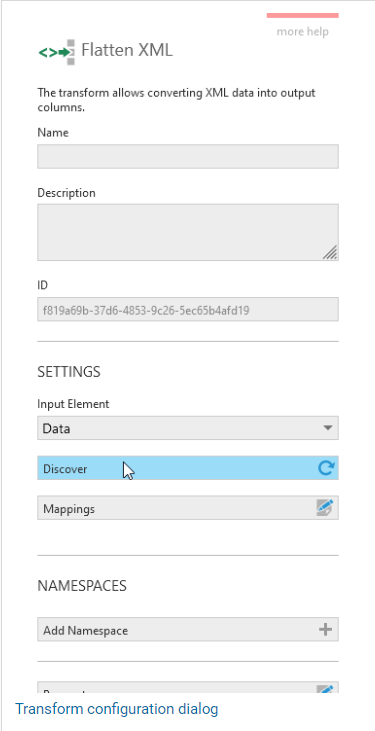Click the partially visible bottom button
375x731 pixels.
[188, 687]
